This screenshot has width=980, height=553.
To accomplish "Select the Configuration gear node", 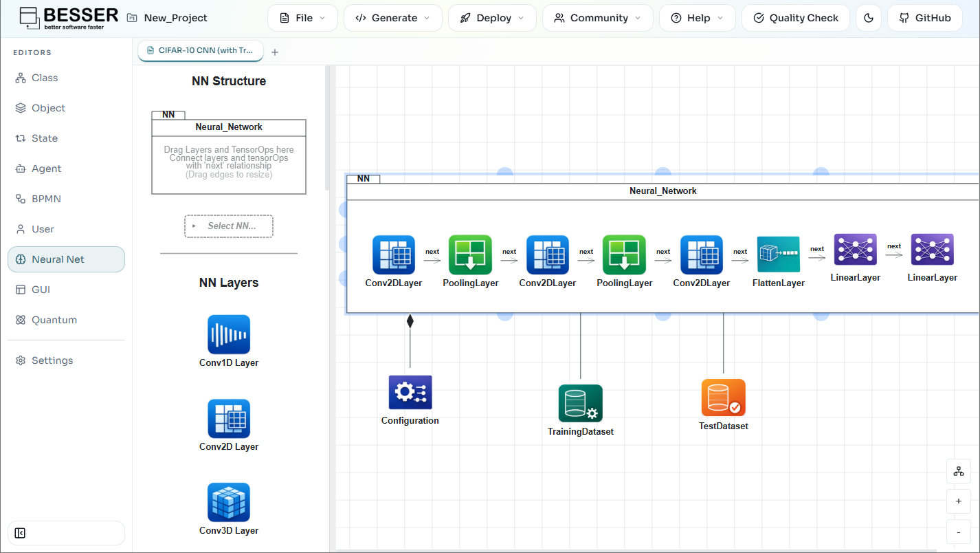I will click(x=410, y=393).
